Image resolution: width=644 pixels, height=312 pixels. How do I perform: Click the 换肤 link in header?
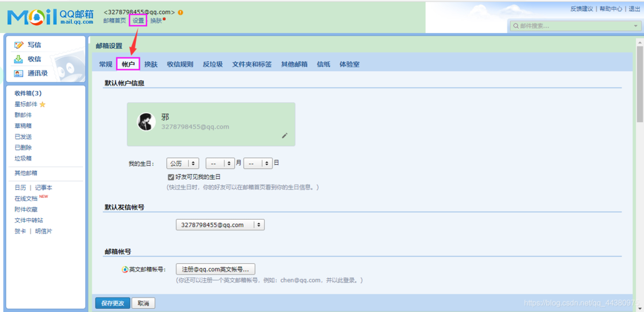pos(156,21)
